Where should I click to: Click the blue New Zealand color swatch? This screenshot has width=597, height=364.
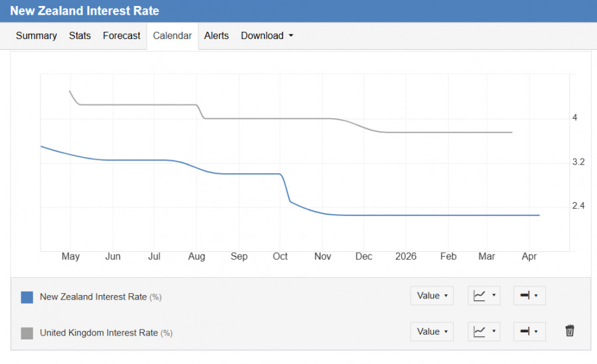tap(27, 297)
